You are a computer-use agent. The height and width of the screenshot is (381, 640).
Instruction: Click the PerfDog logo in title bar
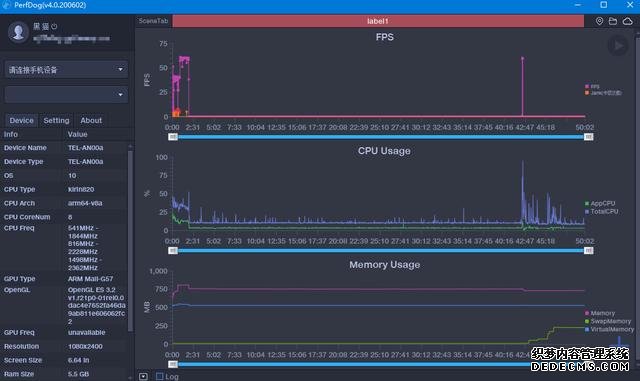pos(6,5)
